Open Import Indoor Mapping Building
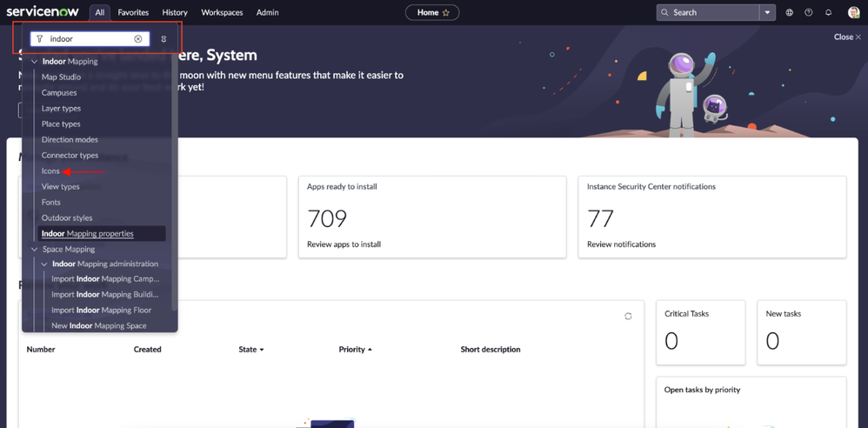 [105, 295]
